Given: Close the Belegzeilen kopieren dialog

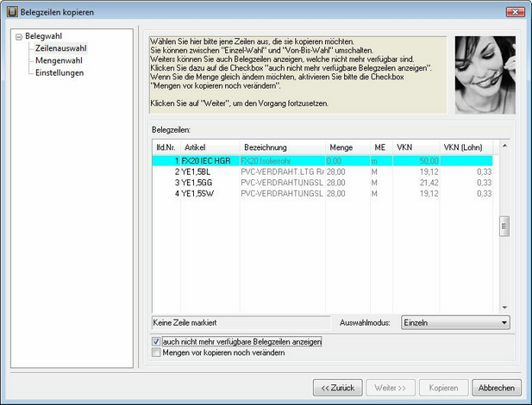Looking at the screenshot, I should (x=513, y=12).
